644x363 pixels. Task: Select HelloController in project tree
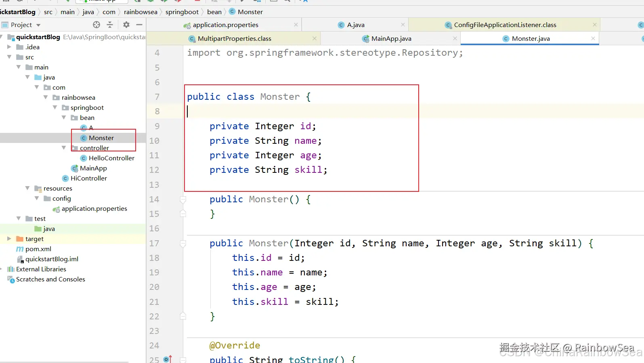(111, 158)
